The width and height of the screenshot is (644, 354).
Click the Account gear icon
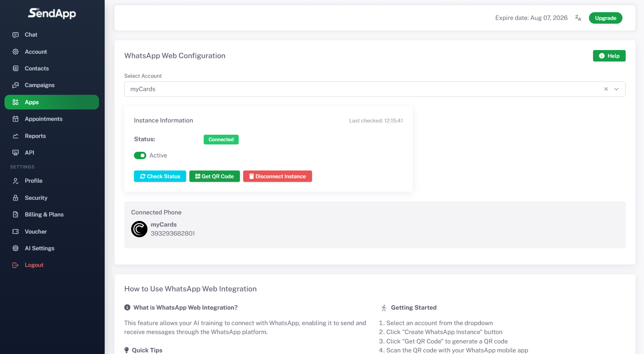pos(15,52)
